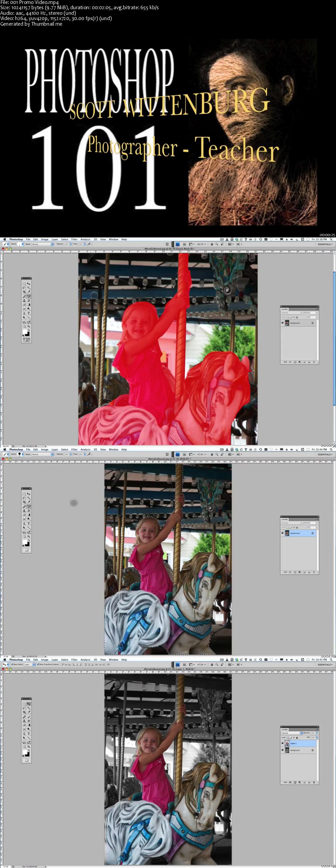Select the Lasso tool in the Quick Mask frame
Viewport: 336px width, 868px height.
(24, 287)
